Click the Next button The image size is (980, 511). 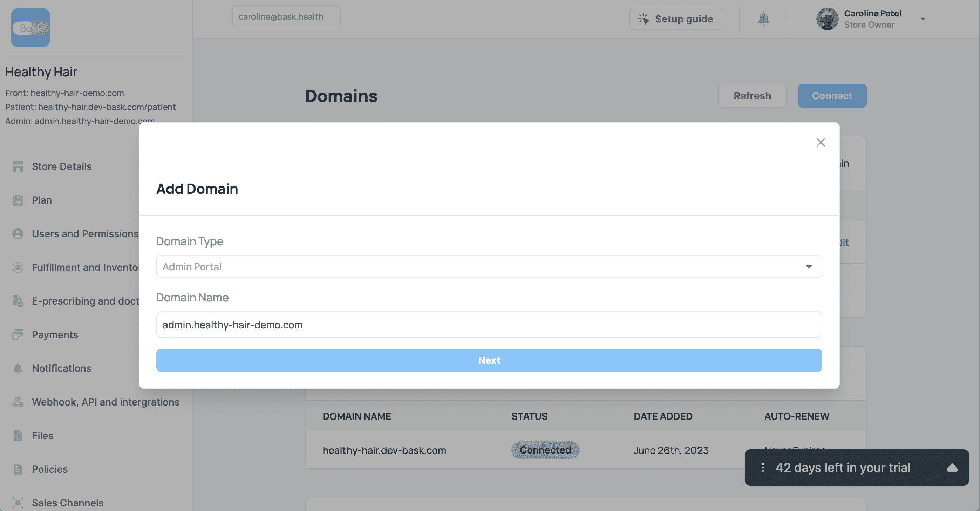[x=489, y=360]
